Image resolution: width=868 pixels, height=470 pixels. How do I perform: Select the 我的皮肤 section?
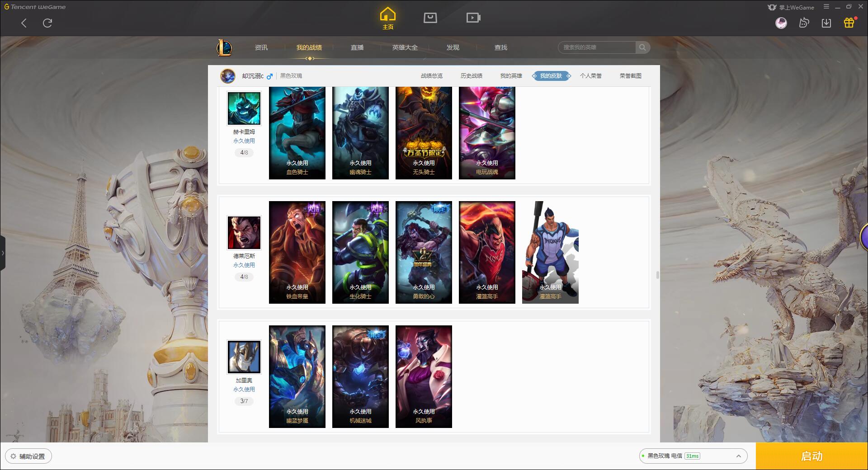click(x=551, y=76)
